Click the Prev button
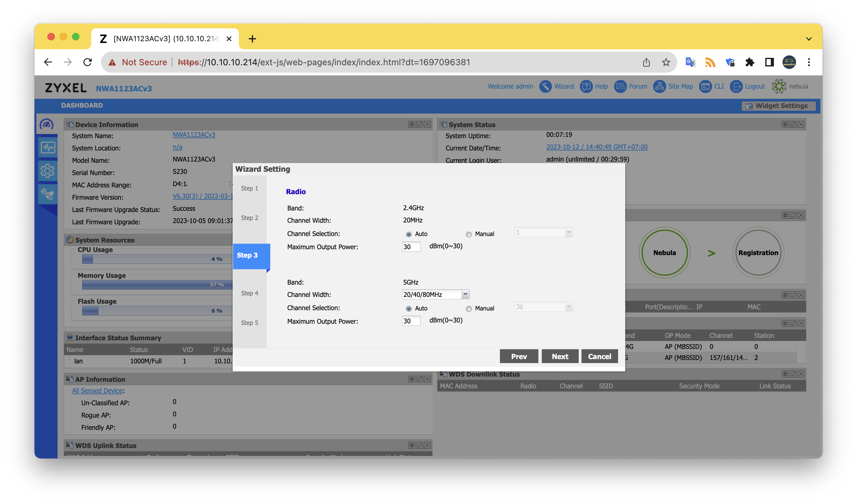 pos(519,357)
